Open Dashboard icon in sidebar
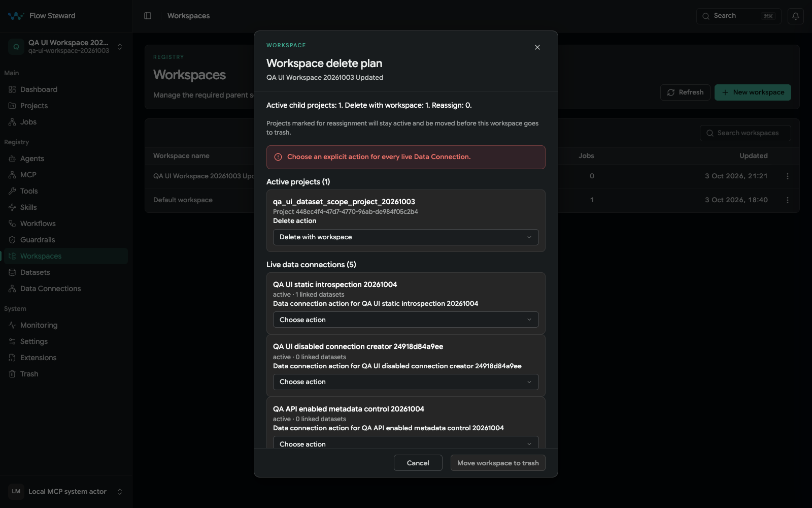812x508 pixels. [12, 89]
